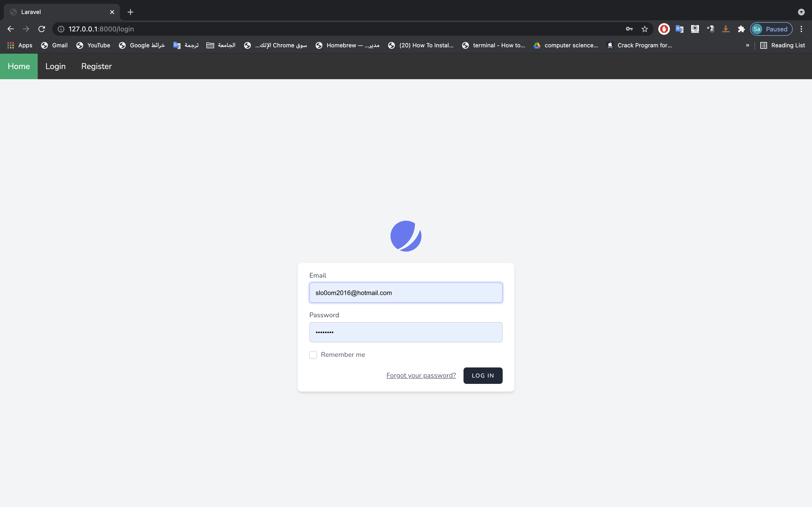Image resolution: width=812 pixels, height=507 pixels.
Task: Open the Forgot your password link
Action: click(x=421, y=375)
